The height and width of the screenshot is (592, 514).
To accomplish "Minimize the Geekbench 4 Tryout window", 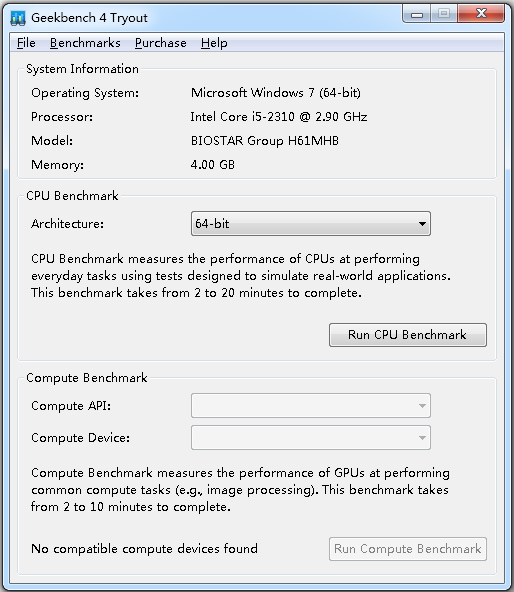I will (x=417, y=14).
